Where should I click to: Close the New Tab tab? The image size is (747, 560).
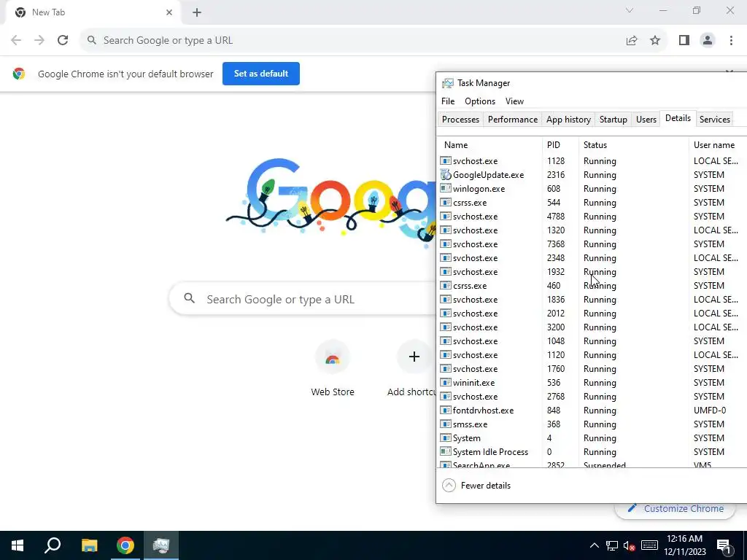click(x=169, y=12)
